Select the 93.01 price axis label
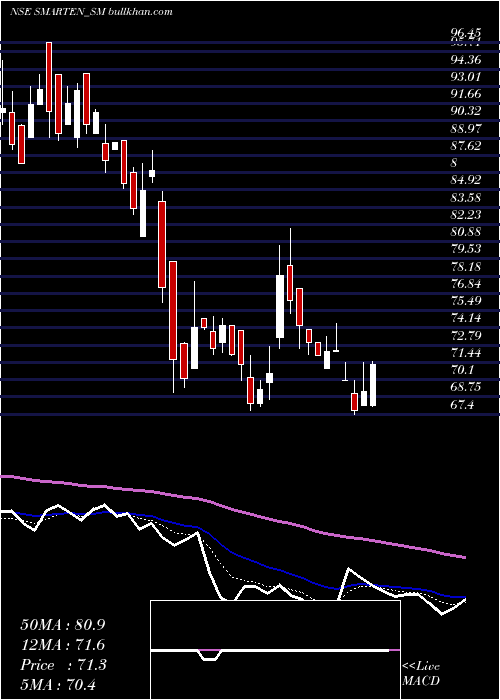500x700 pixels. click(466, 76)
